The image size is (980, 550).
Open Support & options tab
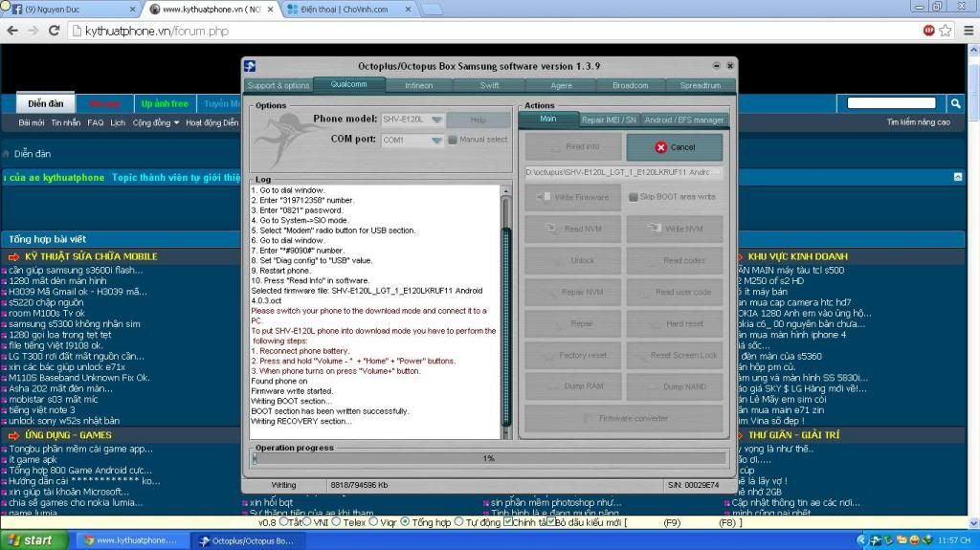click(278, 86)
